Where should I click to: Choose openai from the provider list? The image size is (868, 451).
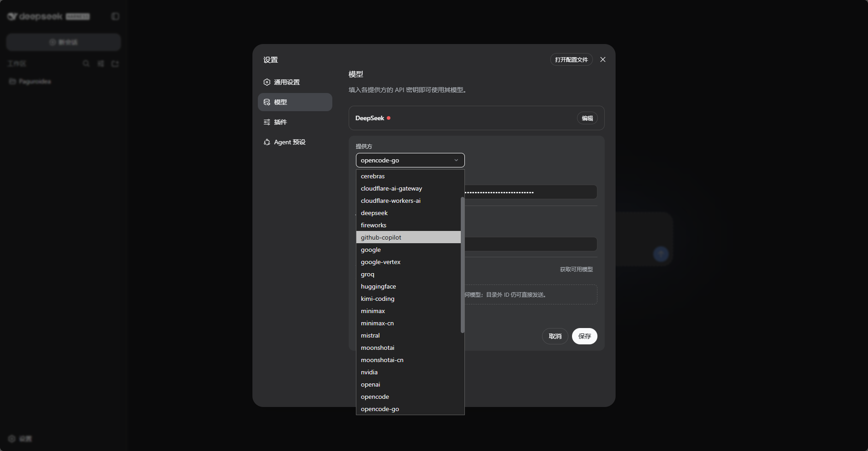(409, 384)
